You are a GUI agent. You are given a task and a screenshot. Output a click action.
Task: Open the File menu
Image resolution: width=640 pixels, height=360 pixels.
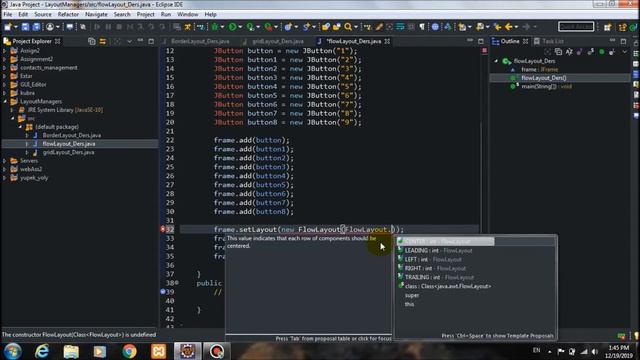8,14
